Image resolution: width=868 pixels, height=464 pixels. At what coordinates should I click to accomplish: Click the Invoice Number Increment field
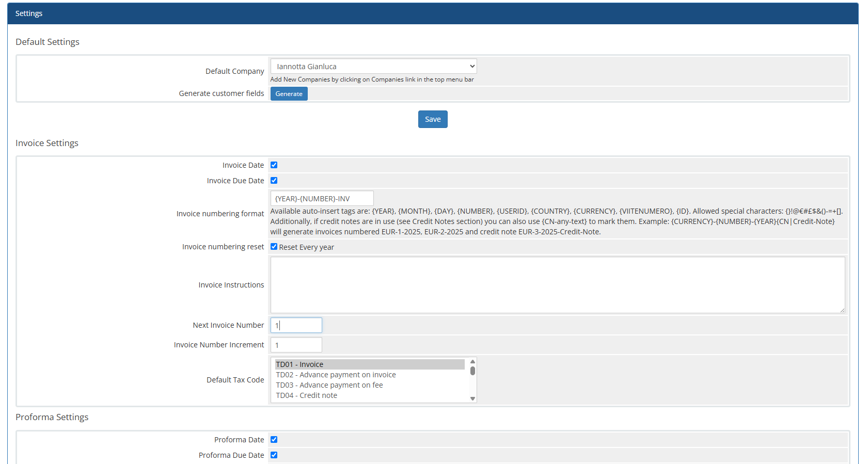(296, 345)
